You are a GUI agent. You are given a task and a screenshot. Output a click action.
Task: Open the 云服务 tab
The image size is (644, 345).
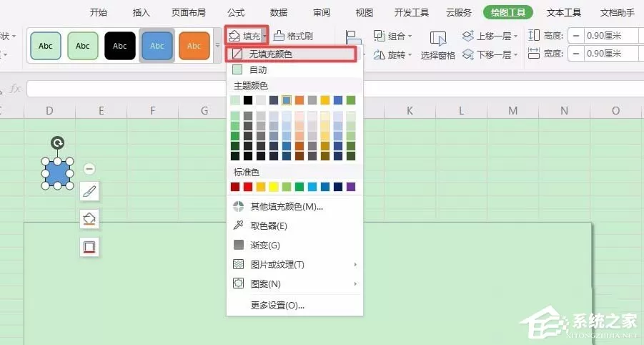pyautogui.click(x=459, y=12)
